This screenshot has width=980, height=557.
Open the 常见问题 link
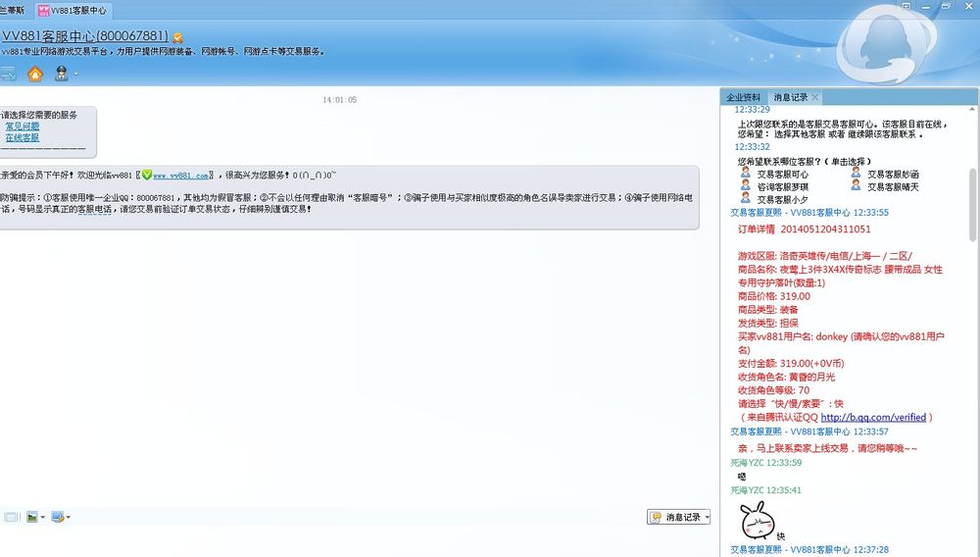23,127
